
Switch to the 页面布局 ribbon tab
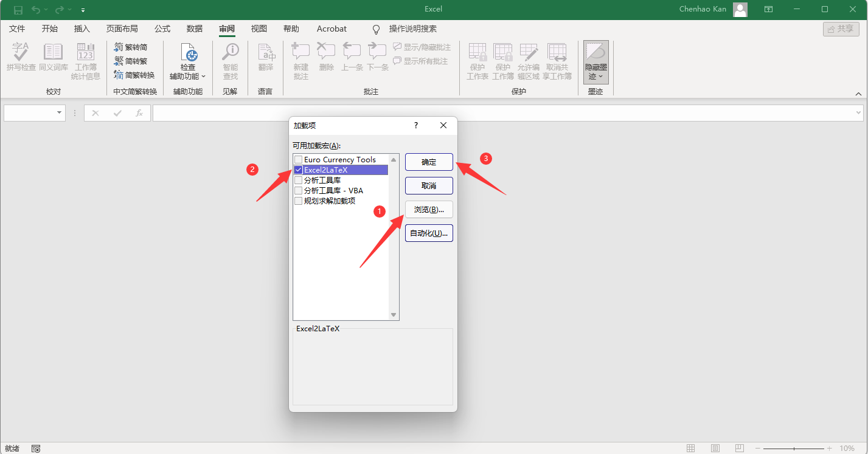[122, 29]
